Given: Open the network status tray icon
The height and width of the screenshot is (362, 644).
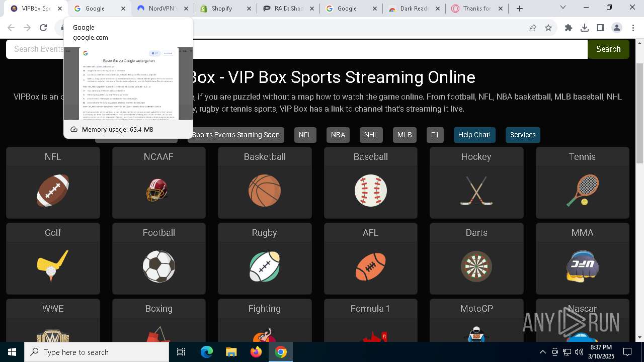Looking at the screenshot, I should [x=567, y=352].
